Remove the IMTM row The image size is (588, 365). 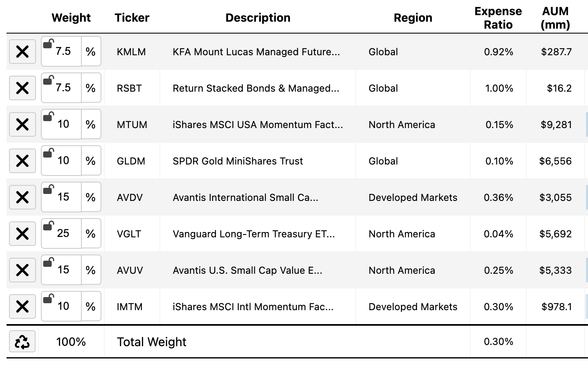point(22,306)
